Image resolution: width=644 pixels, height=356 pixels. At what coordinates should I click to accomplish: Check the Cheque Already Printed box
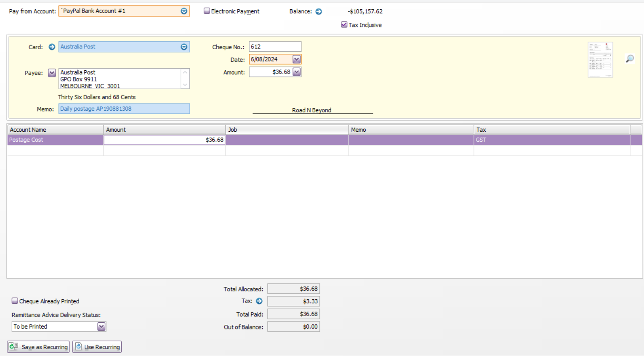[15, 300]
